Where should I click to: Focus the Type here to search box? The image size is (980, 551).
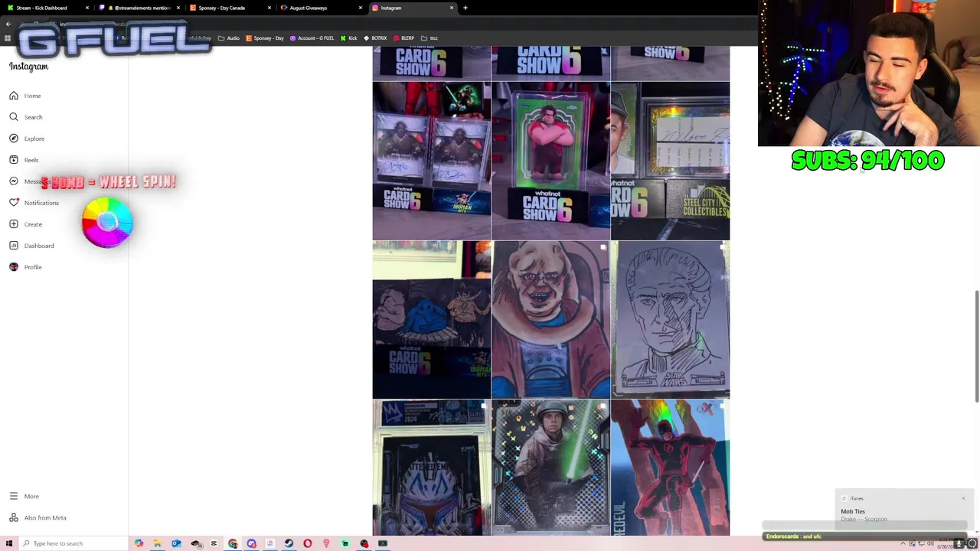coord(73,543)
